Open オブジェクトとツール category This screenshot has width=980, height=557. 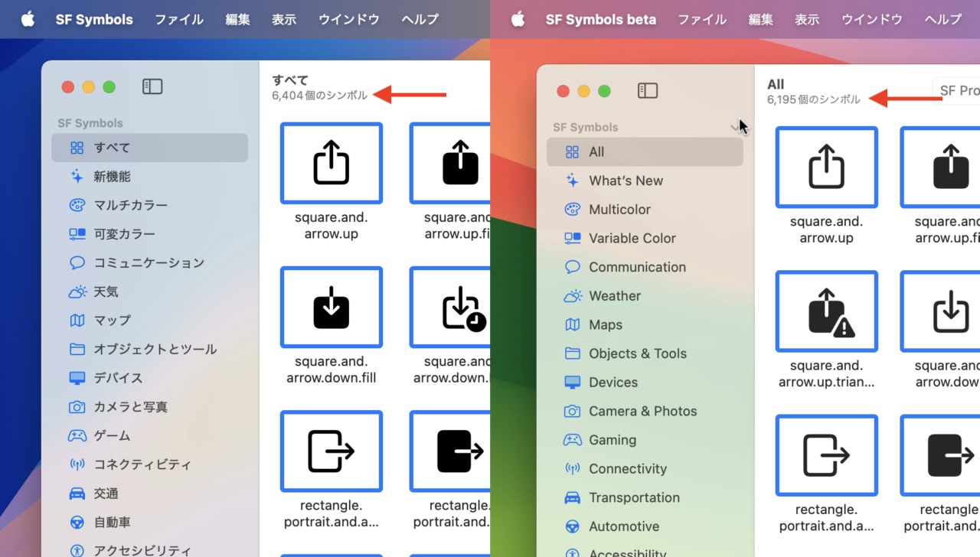(x=150, y=350)
